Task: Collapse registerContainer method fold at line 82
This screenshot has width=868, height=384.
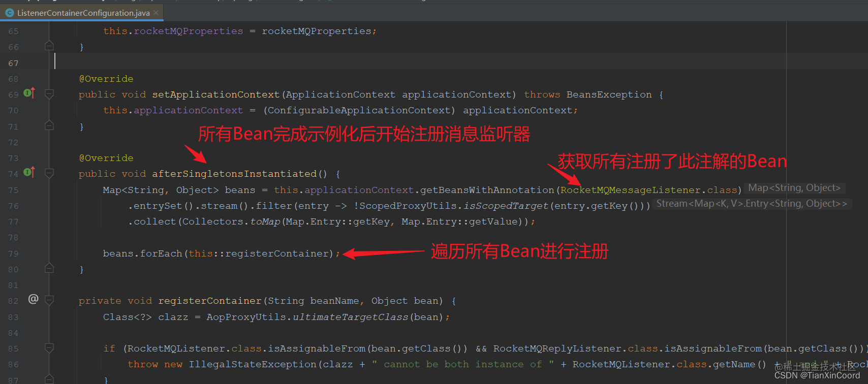Action: 49,300
